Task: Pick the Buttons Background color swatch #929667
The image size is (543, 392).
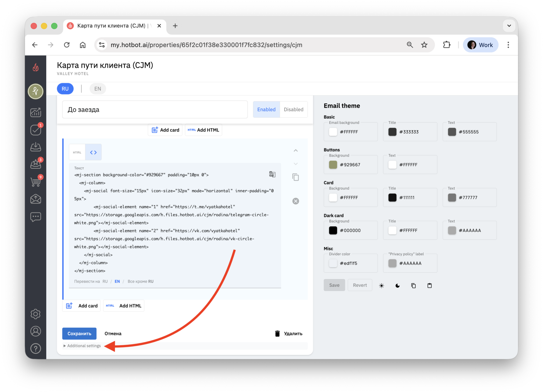Action: point(333,165)
